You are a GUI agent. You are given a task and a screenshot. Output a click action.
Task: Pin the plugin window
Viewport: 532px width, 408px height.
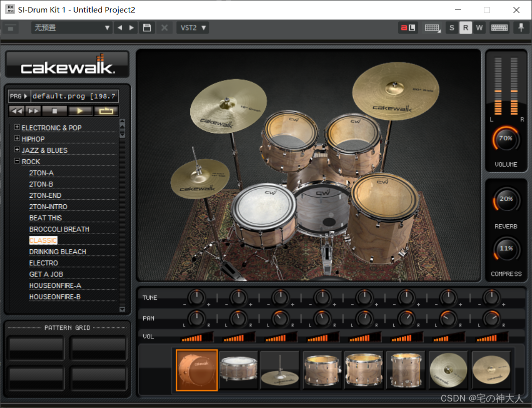coord(521,28)
